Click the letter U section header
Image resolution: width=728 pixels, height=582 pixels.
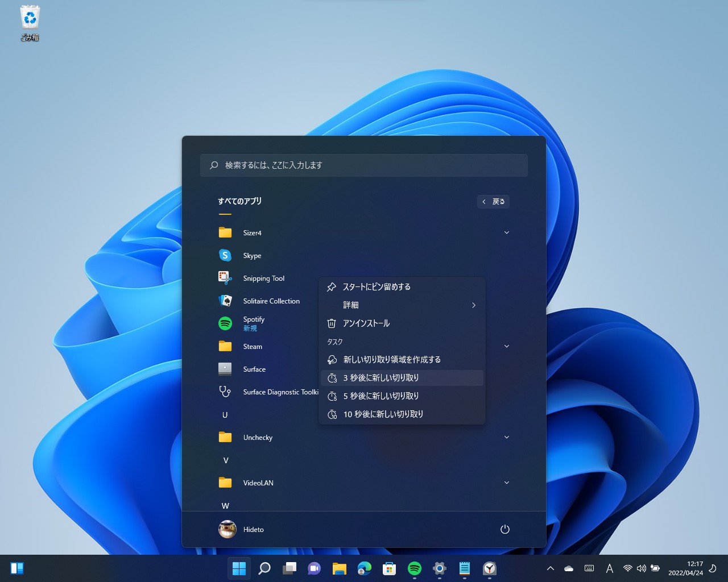click(225, 415)
